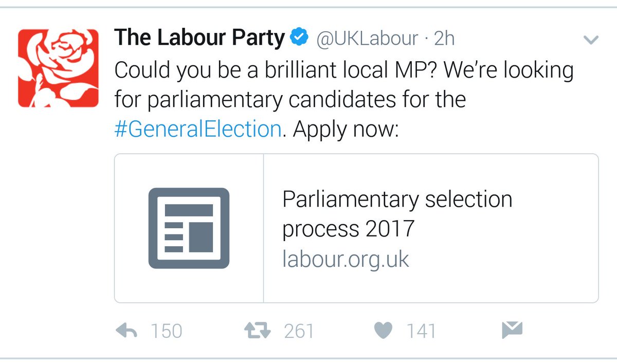Click the 261 retweet count
Image resolution: width=617 pixels, height=364 pixels.
point(299,331)
